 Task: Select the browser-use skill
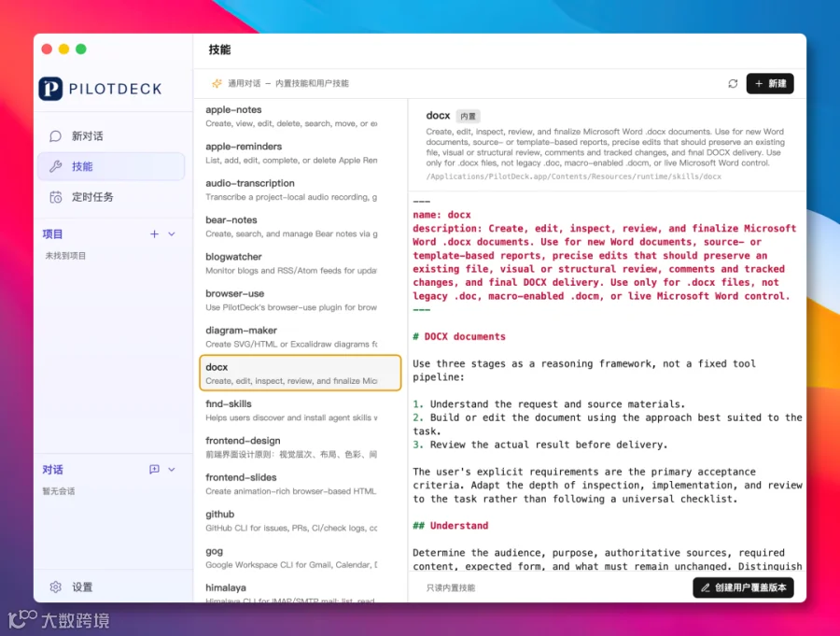pos(300,300)
